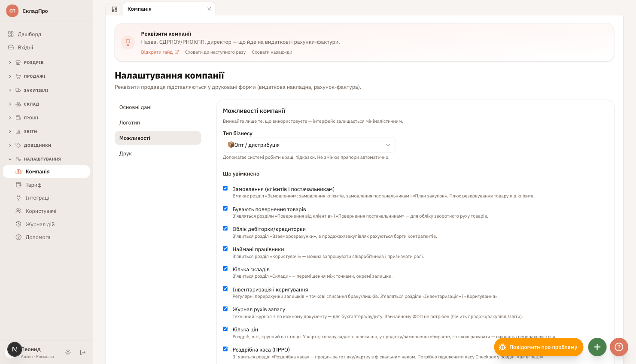636x364 pixels.
Task: Select the Компанія tab at top
Action: pos(169,9)
